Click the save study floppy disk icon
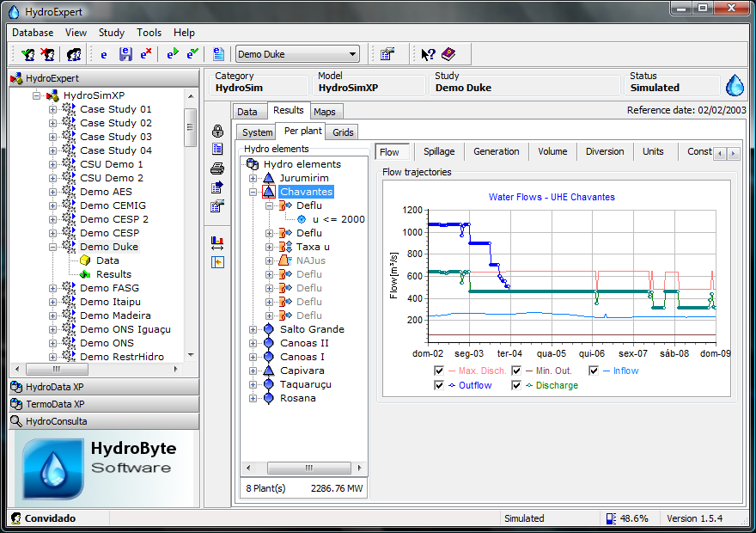This screenshot has height=533, width=756. tap(125, 54)
